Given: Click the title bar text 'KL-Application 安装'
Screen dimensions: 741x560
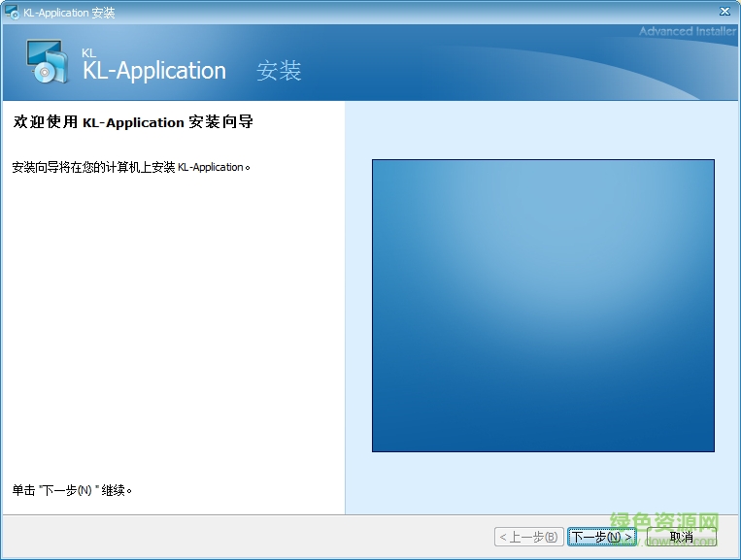Looking at the screenshot, I should [69, 12].
